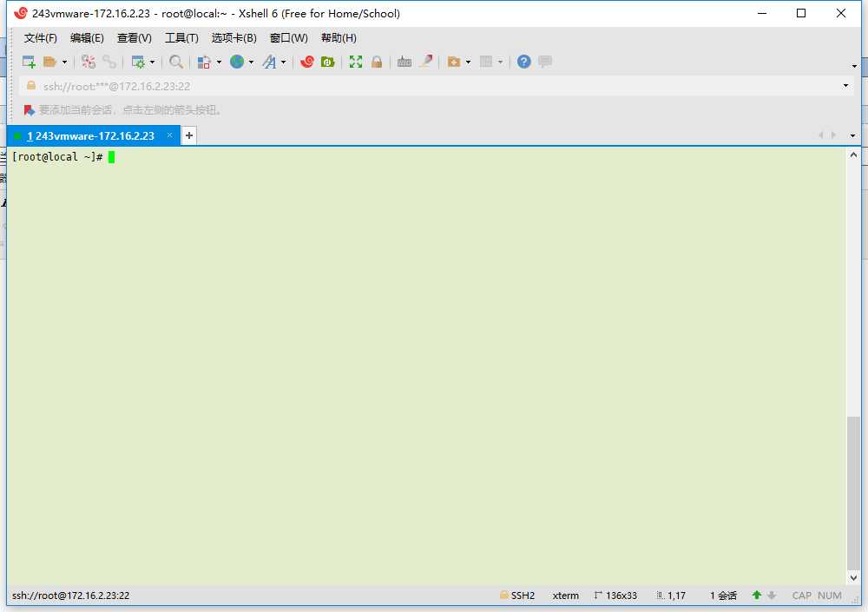Open the session Properties gear icon
Image resolution: width=868 pixels, height=612 pixels.
click(x=138, y=62)
